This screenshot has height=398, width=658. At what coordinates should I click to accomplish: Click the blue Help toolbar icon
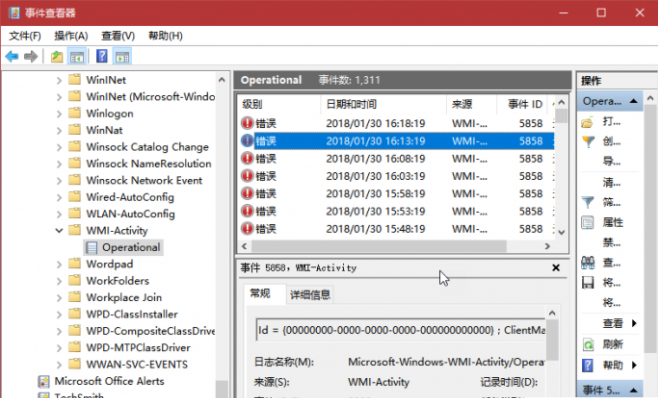(102, 56)
